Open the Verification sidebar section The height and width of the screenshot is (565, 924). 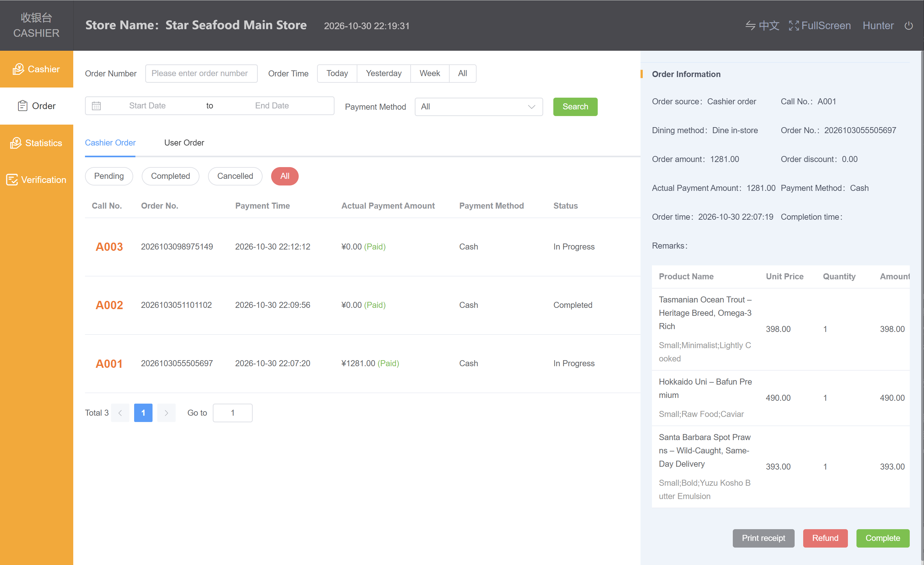36,179
